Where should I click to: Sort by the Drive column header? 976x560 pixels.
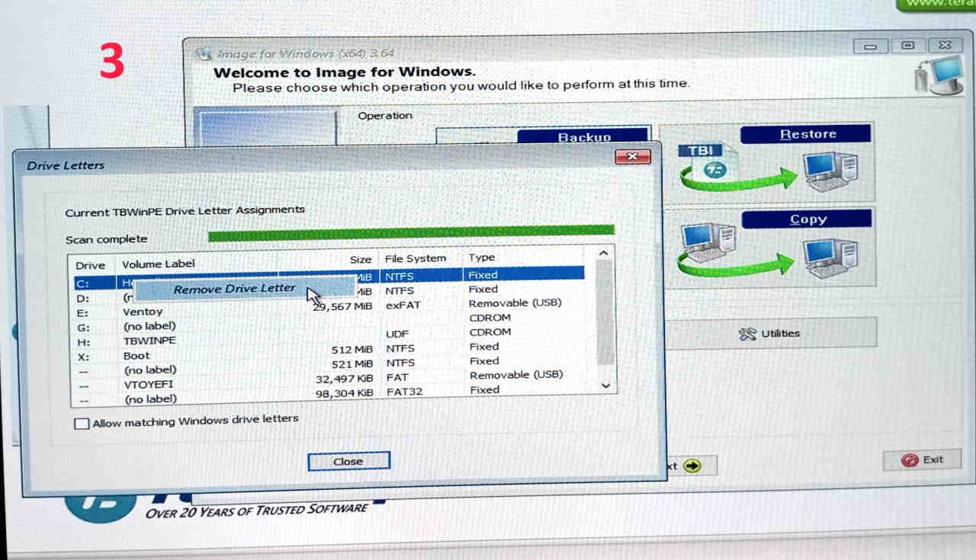click(91, 266)
